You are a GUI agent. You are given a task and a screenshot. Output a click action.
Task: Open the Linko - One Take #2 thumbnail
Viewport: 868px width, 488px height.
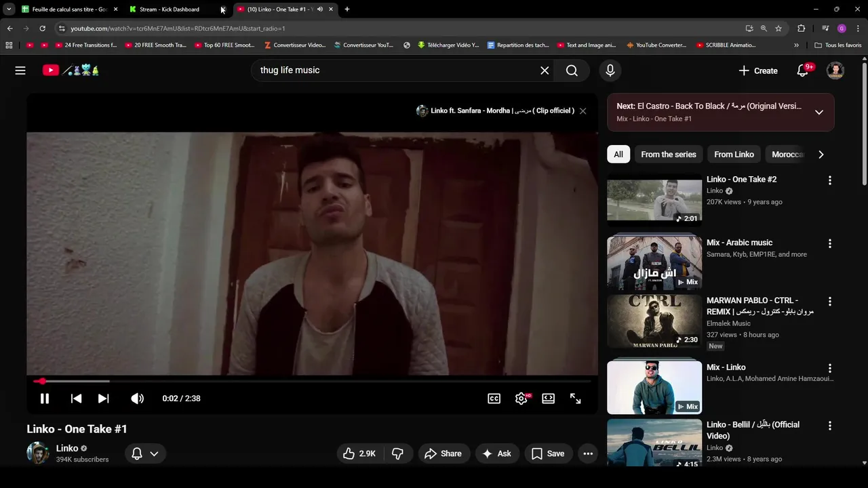(654, 200)
